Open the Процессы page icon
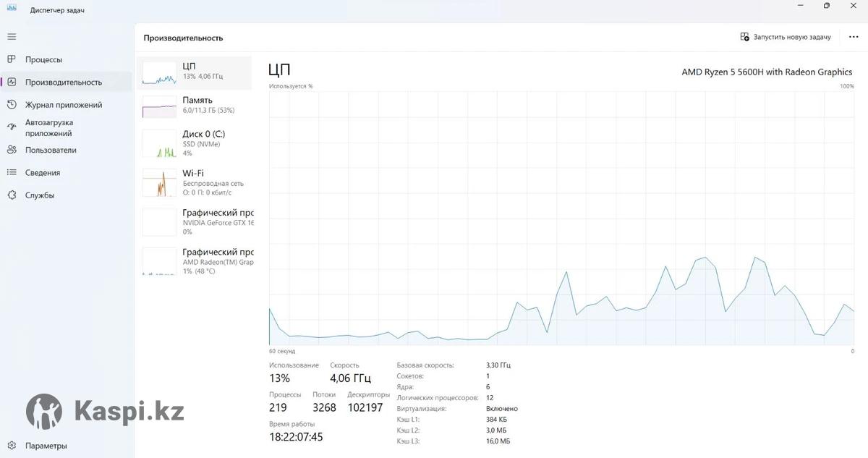 coord(12,59)
